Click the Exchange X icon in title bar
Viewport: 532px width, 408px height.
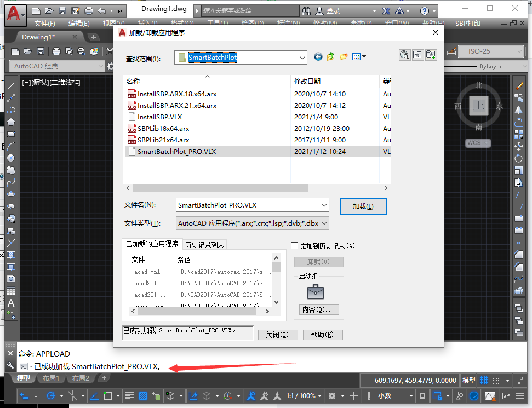tap(386, 11)
